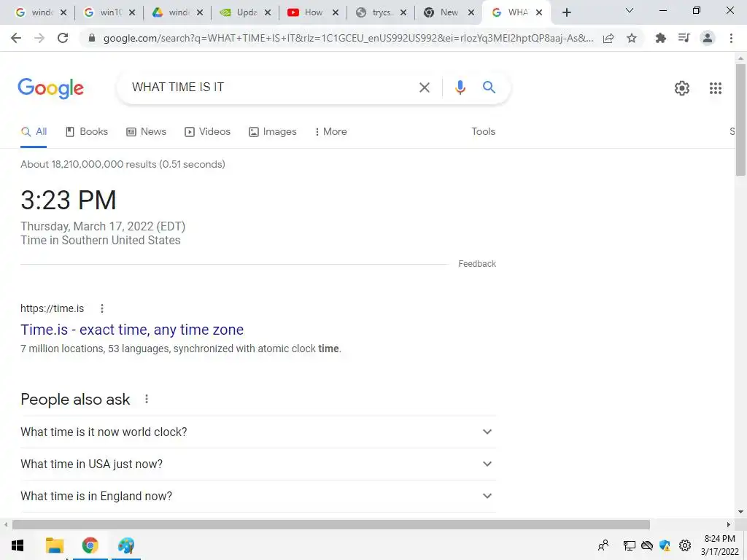Reload the page
This screenshot has width=747, height=560.
pyautogui.click(x=63, y=38)
